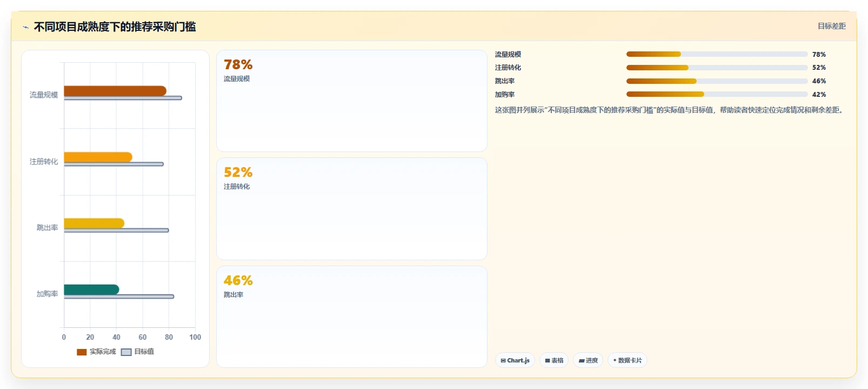
Task: Click the 目标差距 label in the header
Action: (831, 26)
